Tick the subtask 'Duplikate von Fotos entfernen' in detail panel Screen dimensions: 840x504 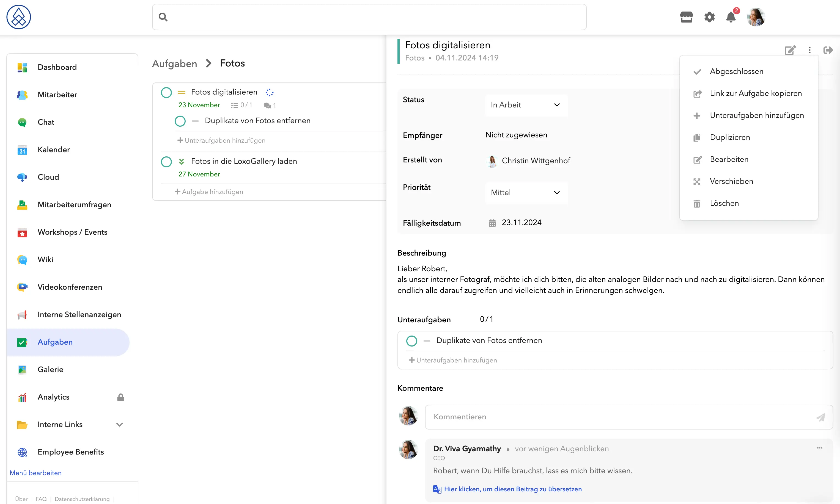click(x=411, y=341)
